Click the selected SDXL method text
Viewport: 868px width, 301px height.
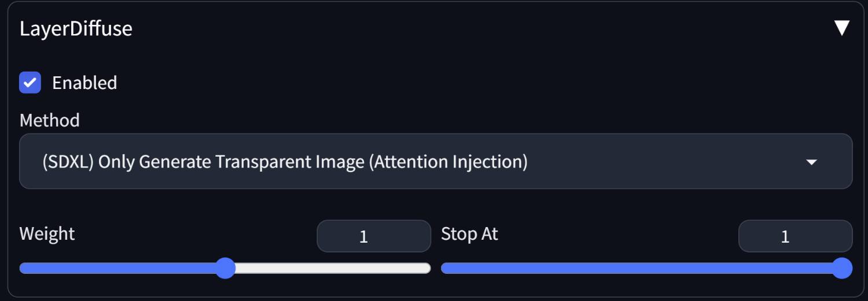tap(285, 162)
